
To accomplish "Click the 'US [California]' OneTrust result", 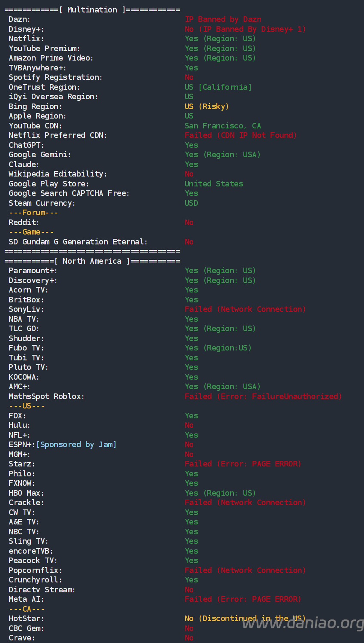I will point(218,87).
